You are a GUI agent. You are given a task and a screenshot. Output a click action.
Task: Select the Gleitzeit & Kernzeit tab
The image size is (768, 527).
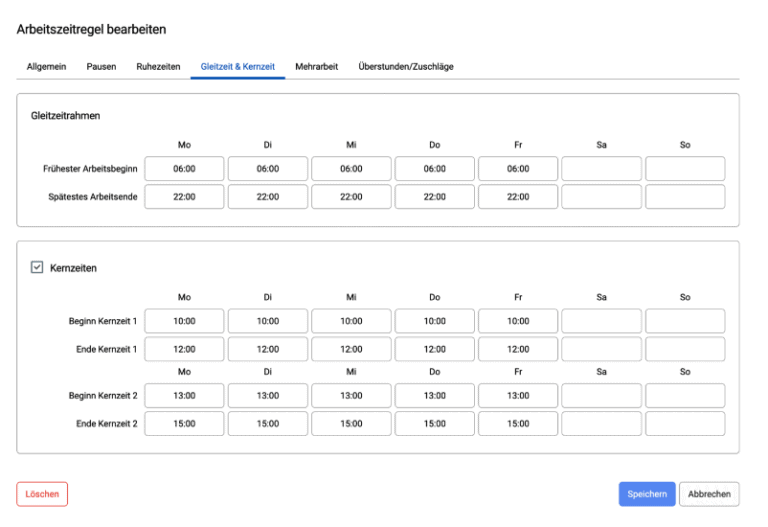click(238, 67)
